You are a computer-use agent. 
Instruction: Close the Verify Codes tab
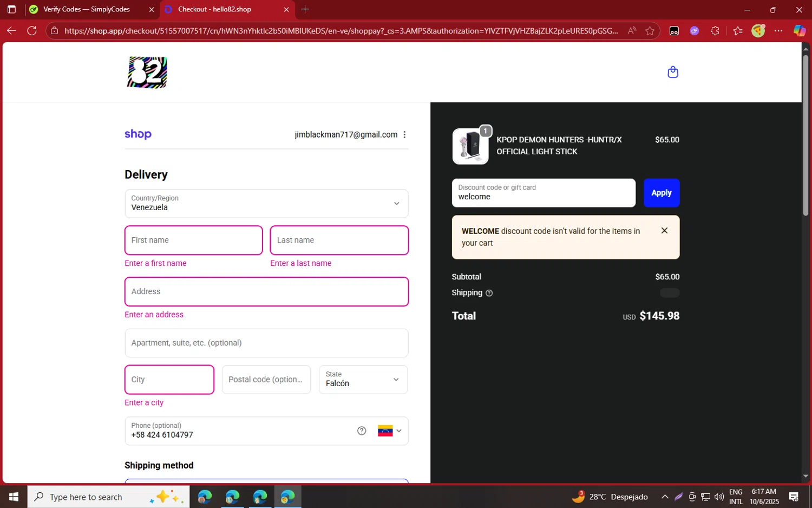[152, 10]
